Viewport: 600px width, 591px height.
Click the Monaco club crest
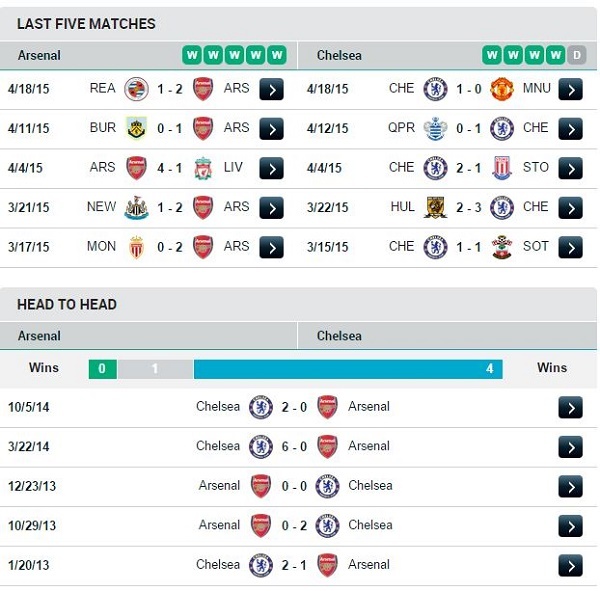[136, 247]
